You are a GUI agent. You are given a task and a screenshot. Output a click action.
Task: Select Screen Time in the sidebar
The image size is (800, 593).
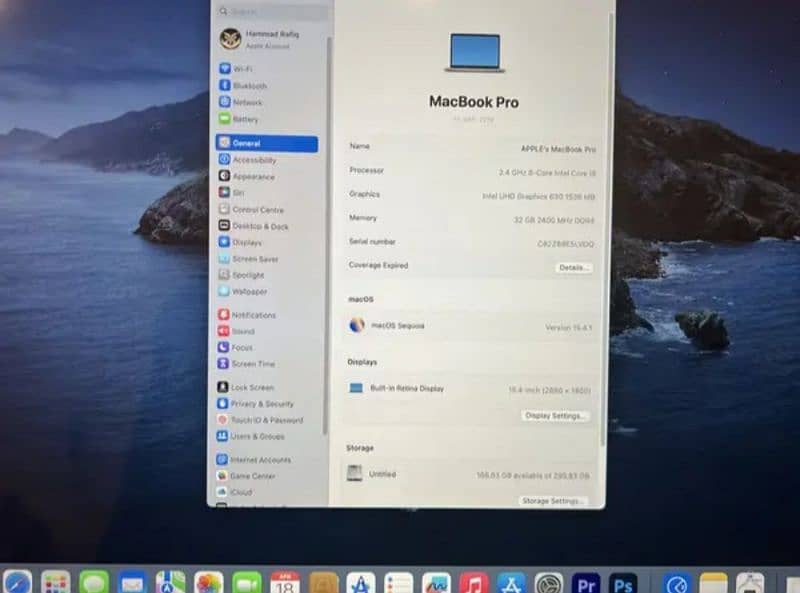pos(246,364)
